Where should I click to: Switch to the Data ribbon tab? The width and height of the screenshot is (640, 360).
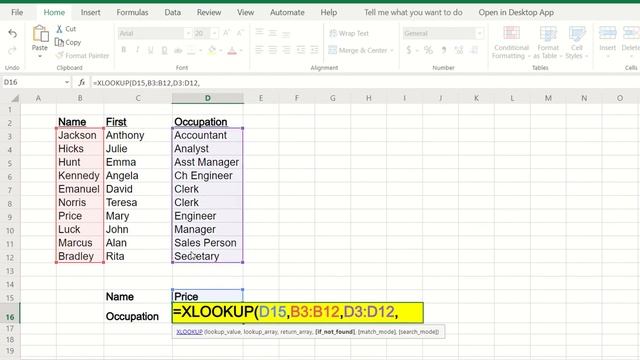pos(173,12)
